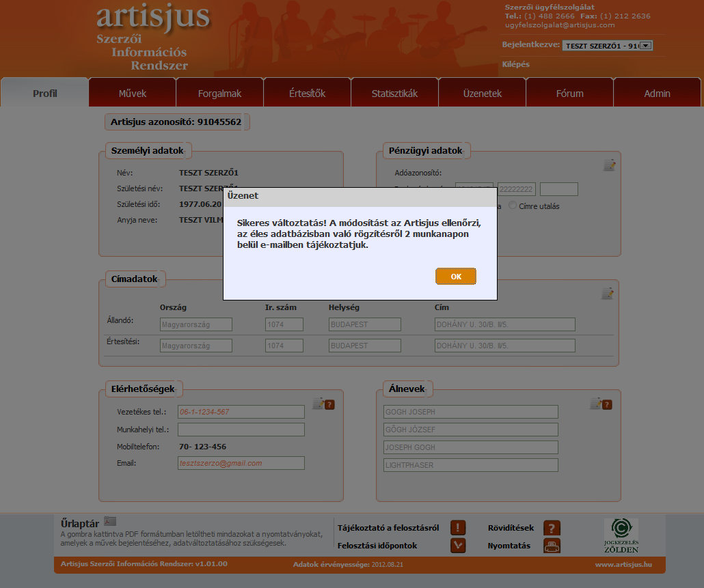Open the help icon in Álnevek panel
The image size is (704, 588).
pyautogui.click(x=607, y=404)
